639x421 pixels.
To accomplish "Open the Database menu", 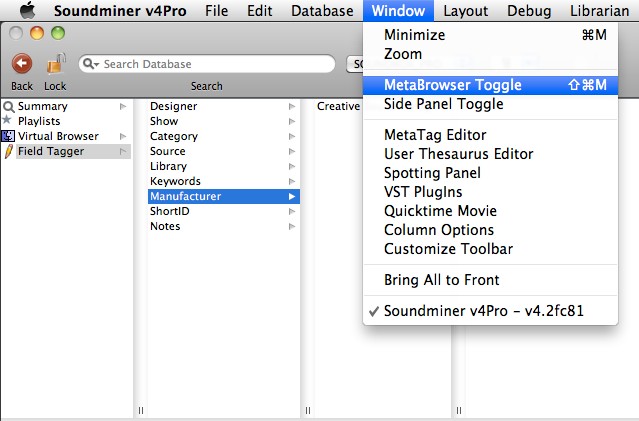I will [x=322, y=11].
